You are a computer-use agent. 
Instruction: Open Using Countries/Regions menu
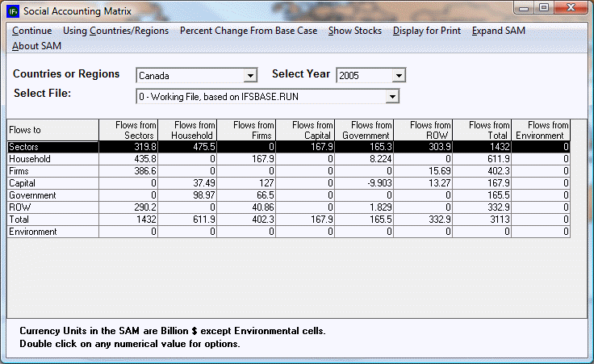click(115, 31)
